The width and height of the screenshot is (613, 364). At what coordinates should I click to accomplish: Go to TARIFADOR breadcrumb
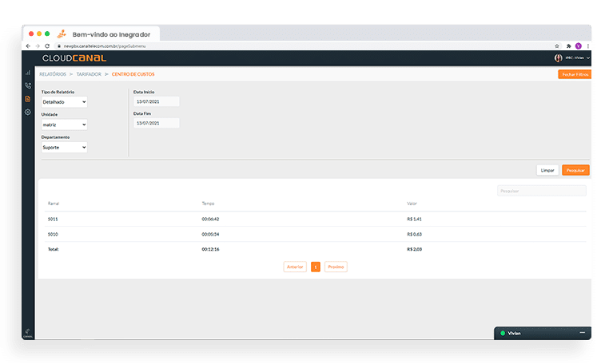click(89, 74)
